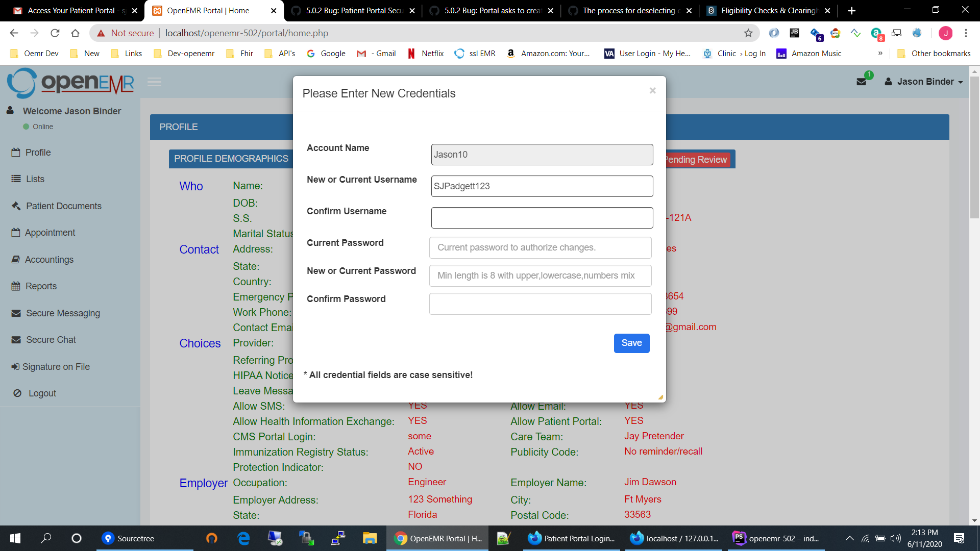
Task: Switch to the Eligibility Checks browser tab
Action: 766,10
